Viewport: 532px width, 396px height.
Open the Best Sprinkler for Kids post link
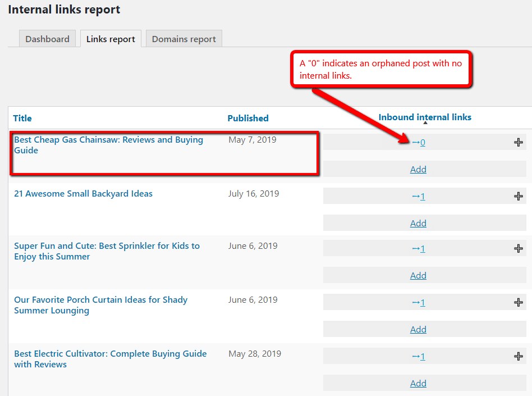107,251
